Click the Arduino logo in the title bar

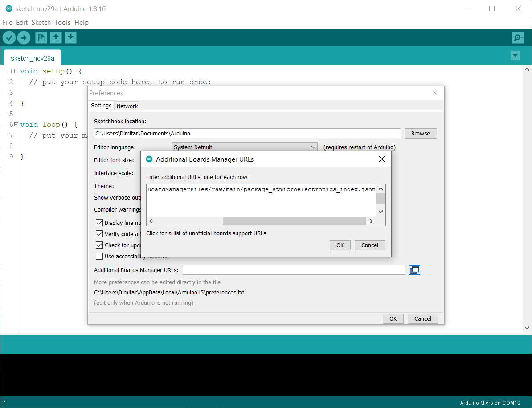(9, 9)
